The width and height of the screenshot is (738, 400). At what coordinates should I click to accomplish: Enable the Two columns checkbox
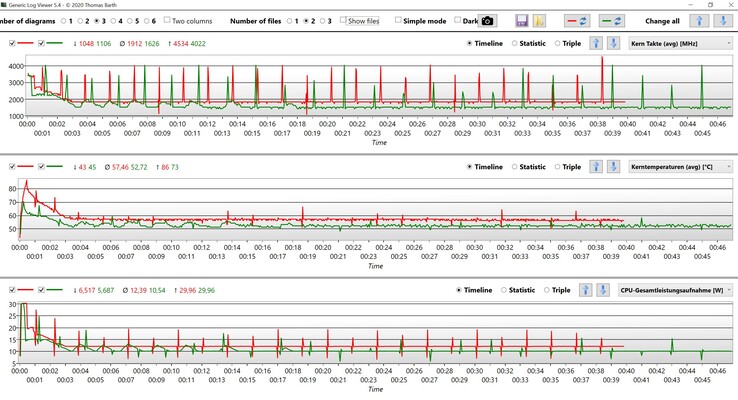(x=167, y=20)
